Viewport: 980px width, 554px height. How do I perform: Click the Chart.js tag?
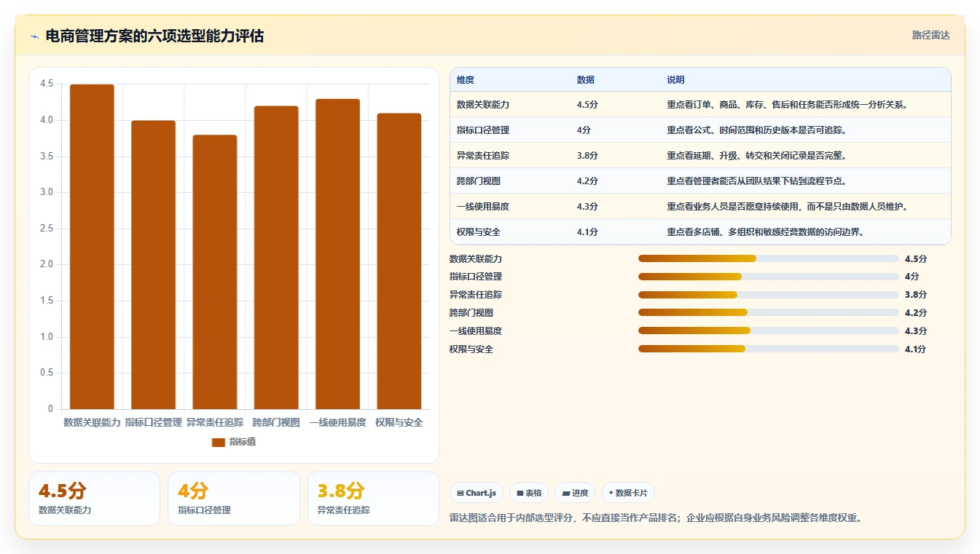pos(477,493)
